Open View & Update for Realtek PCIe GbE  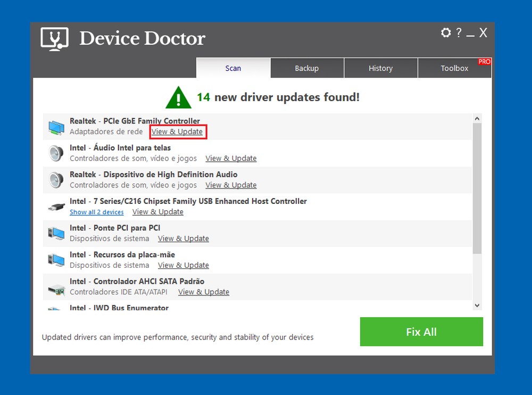178,131
